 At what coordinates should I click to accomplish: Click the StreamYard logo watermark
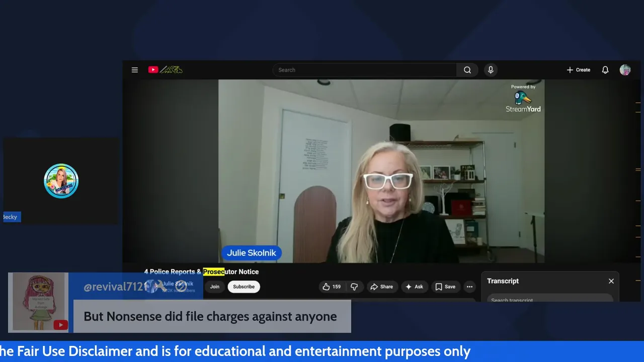coord(523,99)
